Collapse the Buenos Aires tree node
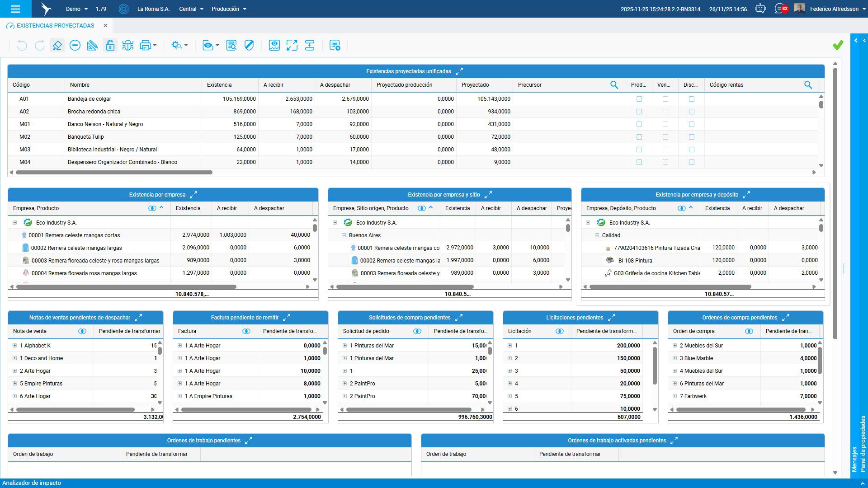The height and width of the screenshot is (488, 868). click(x=344, y=235)
